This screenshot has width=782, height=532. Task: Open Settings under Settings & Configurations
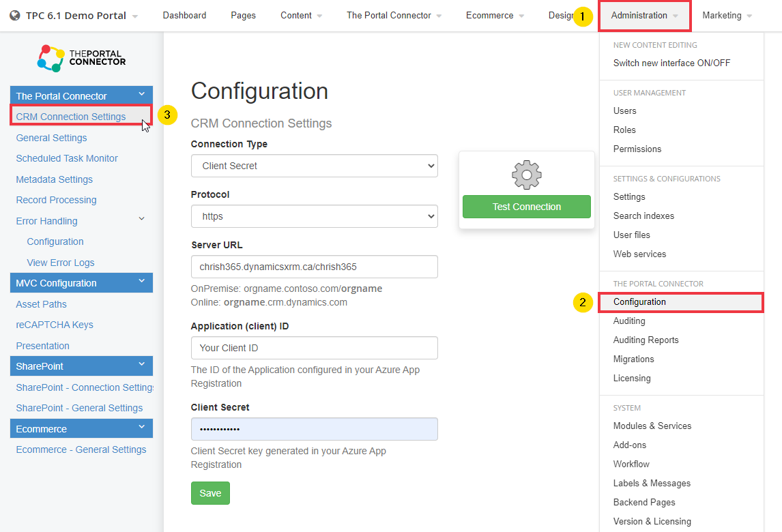pos(629,197)
